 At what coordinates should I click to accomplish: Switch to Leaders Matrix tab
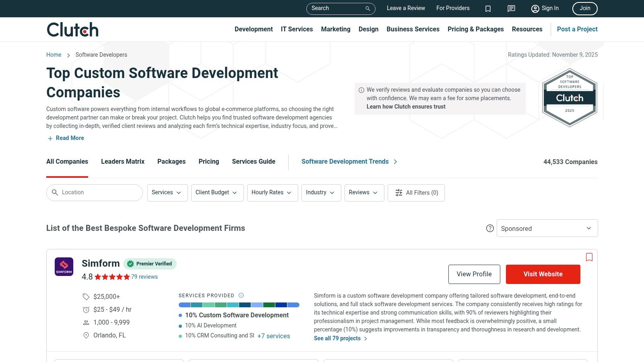(x=123, y=161)
